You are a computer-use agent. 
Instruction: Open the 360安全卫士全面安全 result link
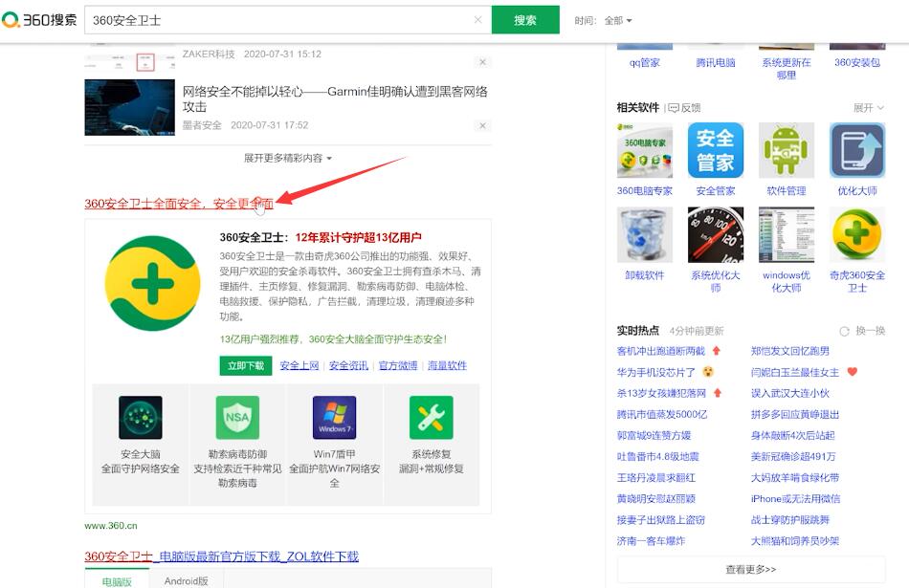coord(179,204)
